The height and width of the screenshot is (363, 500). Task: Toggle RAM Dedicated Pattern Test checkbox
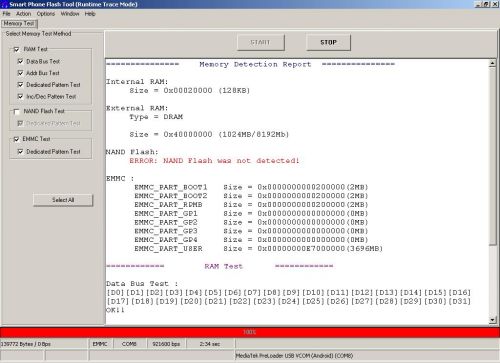click(20, 85)
